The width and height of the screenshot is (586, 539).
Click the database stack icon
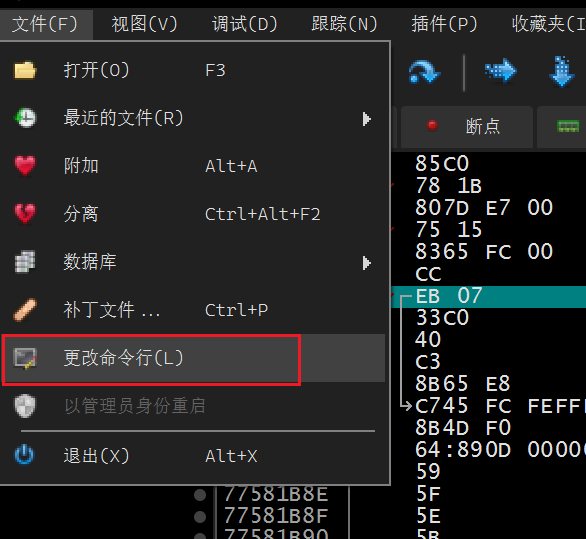pyautogui.click(x=25, y=262)
